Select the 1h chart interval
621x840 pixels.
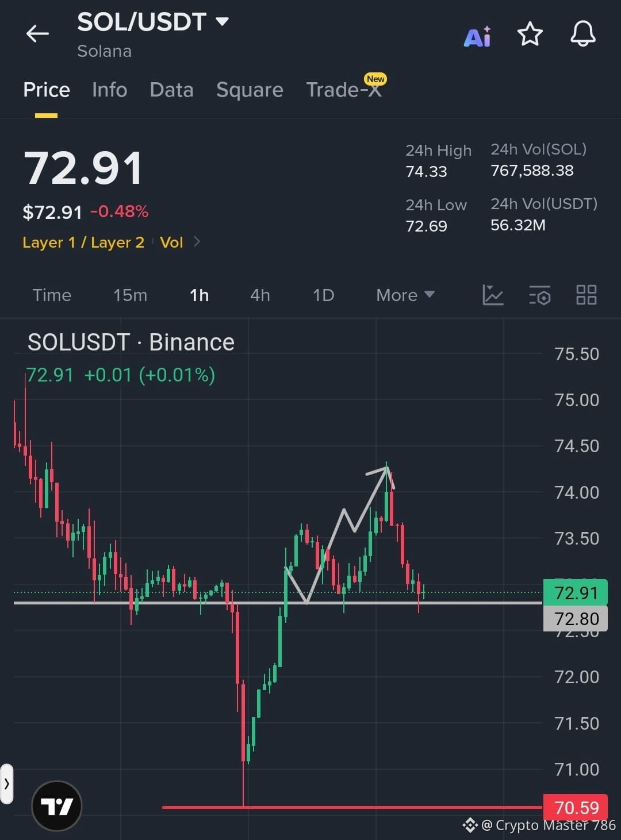pos(199,295)
